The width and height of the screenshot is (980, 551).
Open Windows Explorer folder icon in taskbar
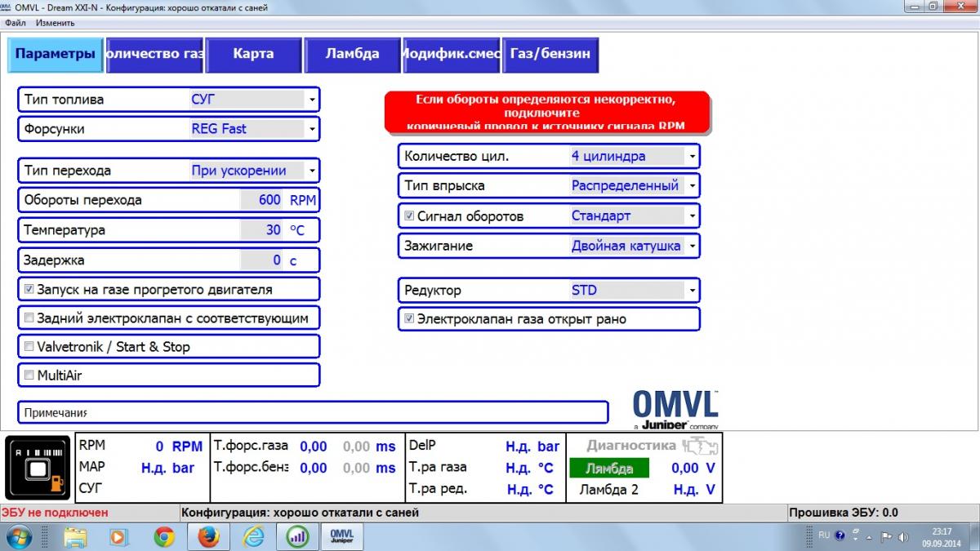(76, 536)
